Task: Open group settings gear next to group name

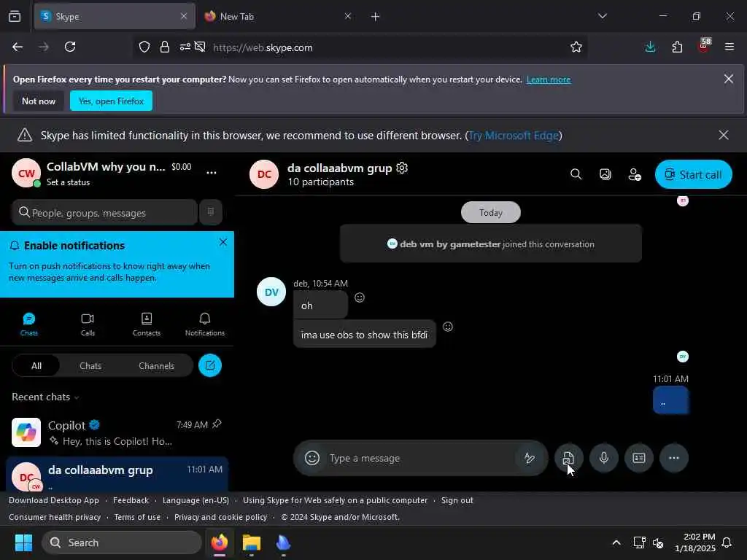Action: point(402,168)
